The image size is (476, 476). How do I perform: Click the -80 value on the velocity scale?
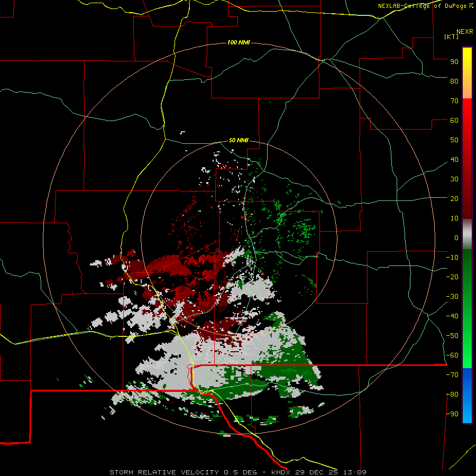[452, 395]
